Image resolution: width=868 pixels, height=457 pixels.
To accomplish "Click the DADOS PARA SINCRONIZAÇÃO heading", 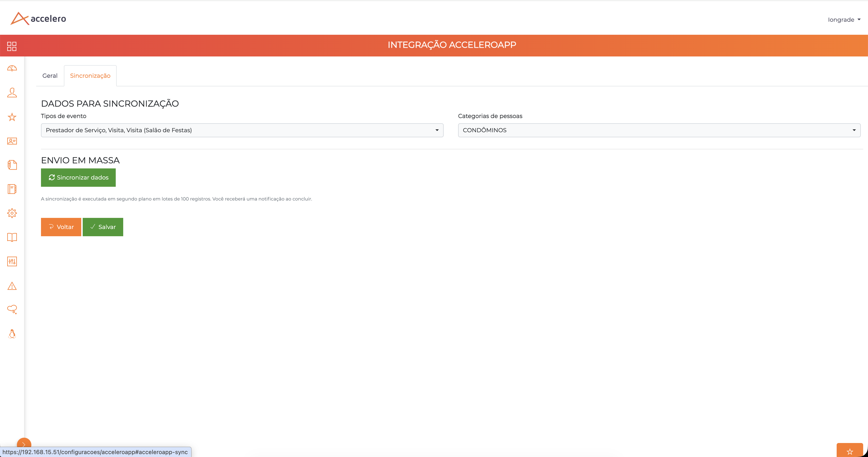I will click(x=110, y=104).
